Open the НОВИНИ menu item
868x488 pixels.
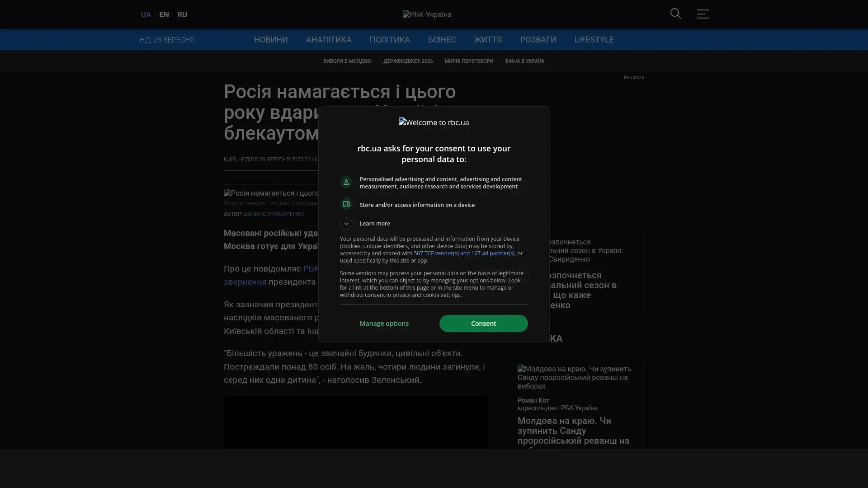pyautogui.click(x=270, y=40)
